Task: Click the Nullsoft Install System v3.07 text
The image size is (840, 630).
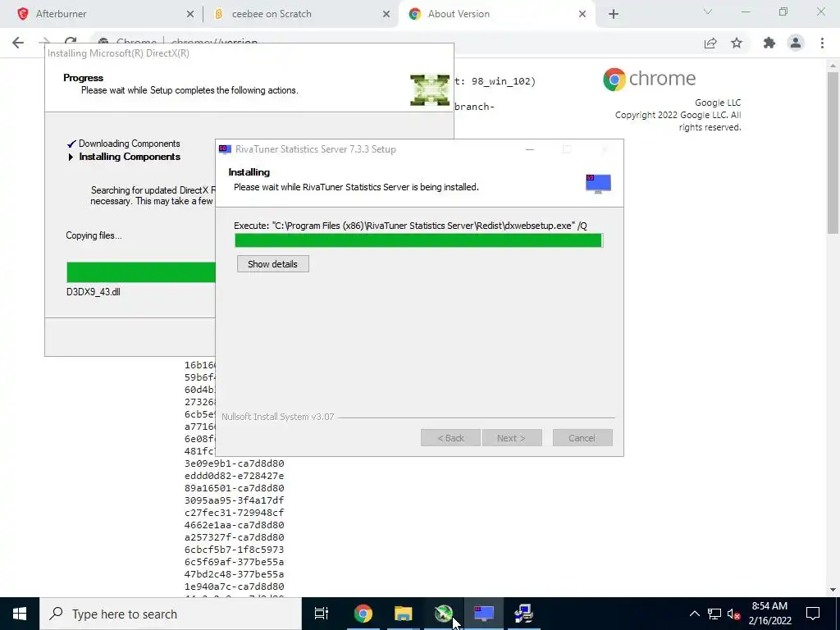Action: (277, 417)
